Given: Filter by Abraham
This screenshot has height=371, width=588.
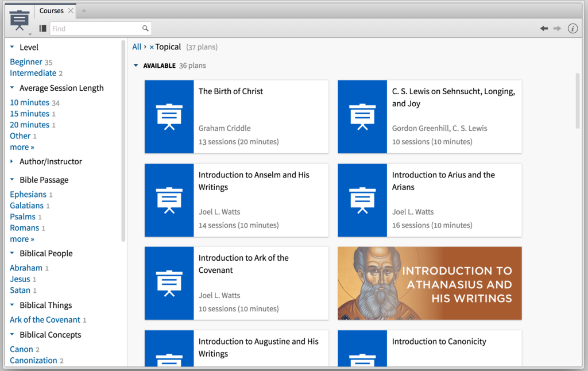Looking at the screenshot, I should [26, 268].
